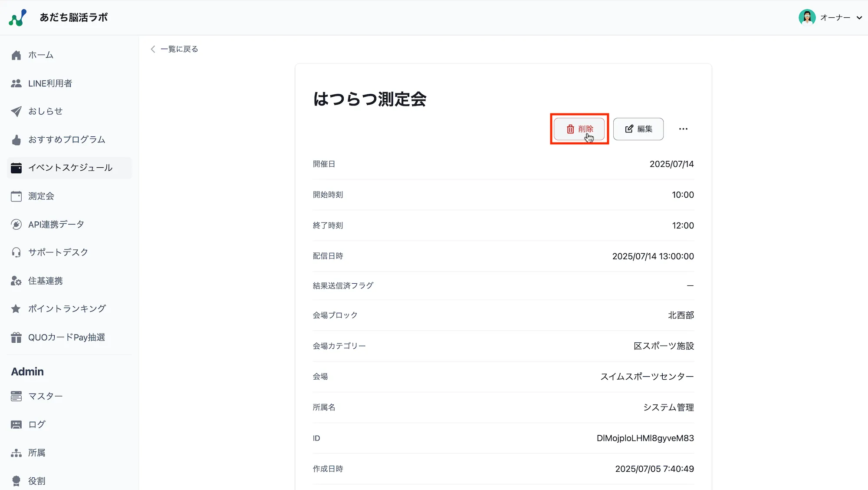Click the 編集 edit button
The width and height of the screenshot is (868, 490).
coord(638,129)
